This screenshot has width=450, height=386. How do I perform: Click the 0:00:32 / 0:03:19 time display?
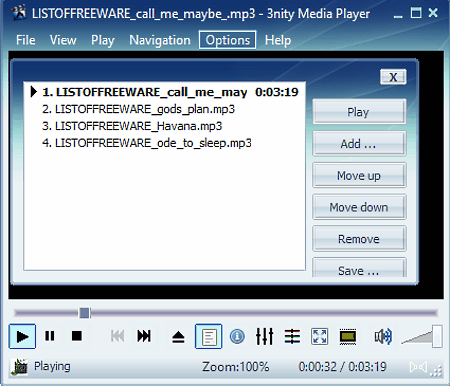click(x=342, y=367)
